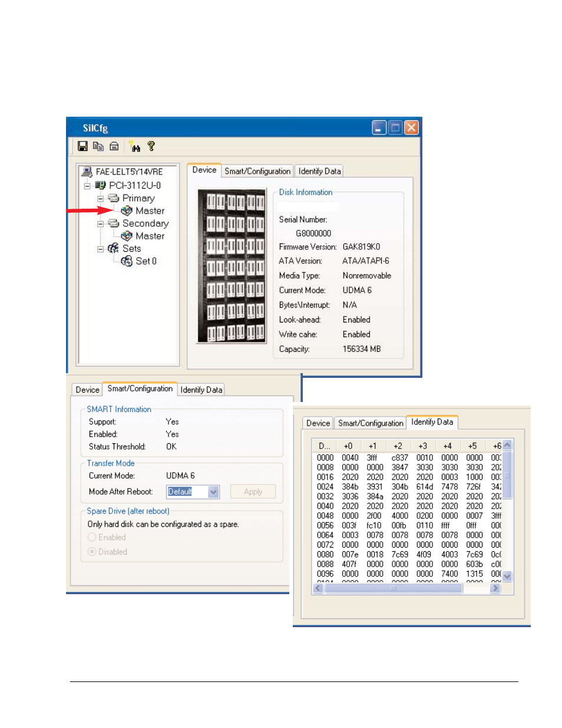
Task: Select FAE-LELT5Y14VRE root label
Action: pyautogui.click(x=129, y=172)
